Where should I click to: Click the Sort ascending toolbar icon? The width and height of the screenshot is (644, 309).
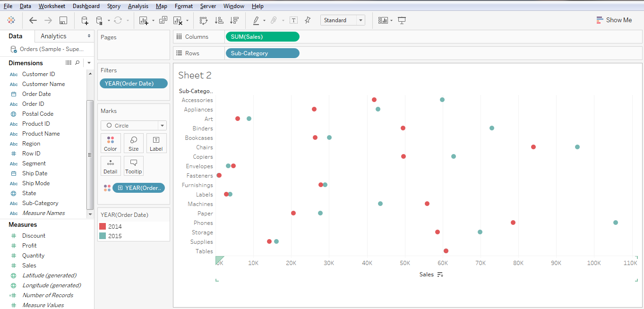(219, 20)
